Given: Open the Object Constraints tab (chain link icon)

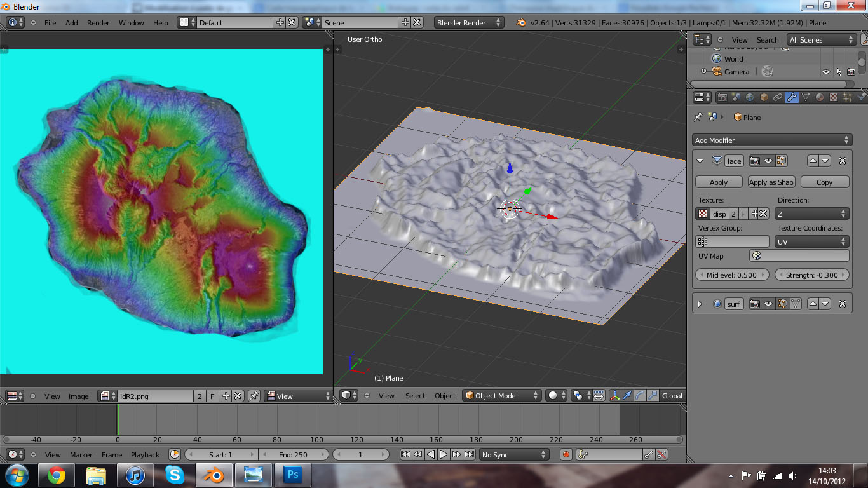Looking at the screenshot, I should (777, 97).
